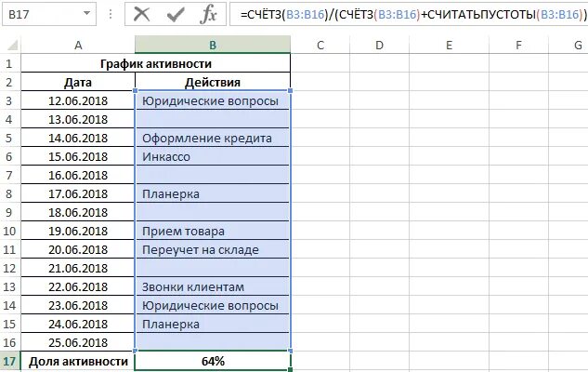Select the cell with date 18.06.2018
This screenshot has height=372, width=588.
click(x=78, y=212)
